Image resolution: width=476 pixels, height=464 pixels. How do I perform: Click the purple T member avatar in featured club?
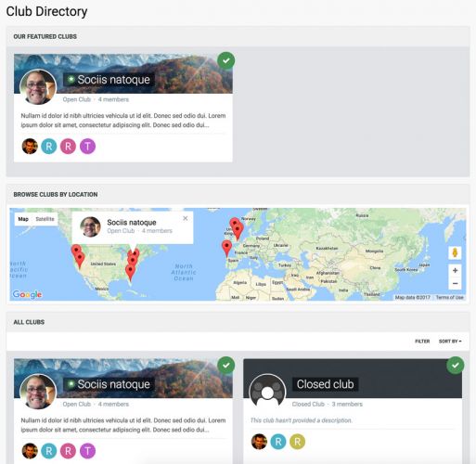click(88, 146)
